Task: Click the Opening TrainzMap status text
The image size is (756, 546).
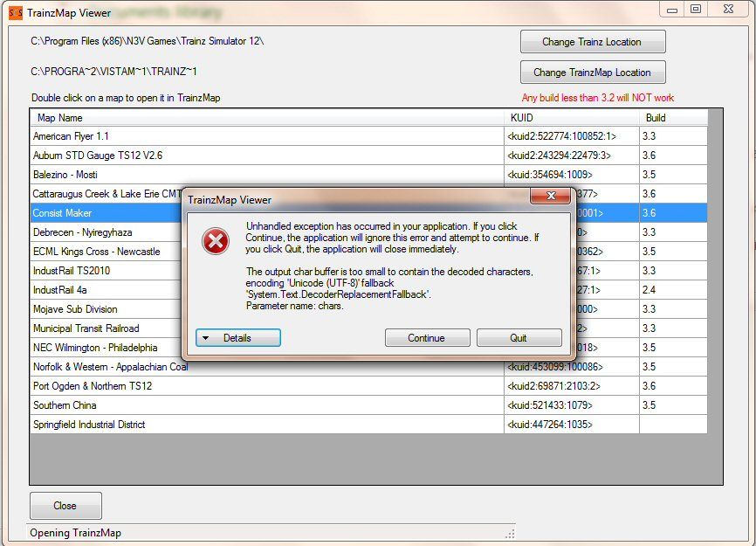Action: (x=76, y=533)
